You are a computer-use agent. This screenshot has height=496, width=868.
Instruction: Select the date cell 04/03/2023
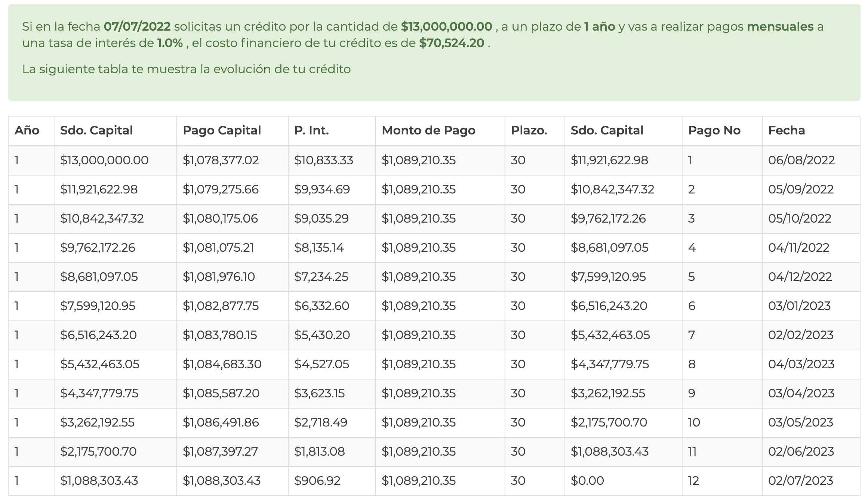pyautogui.click(x=811, y=364)
